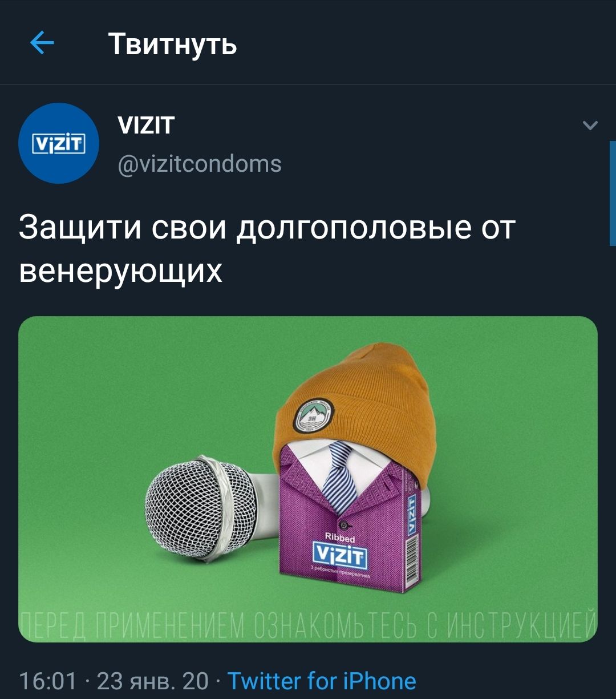The height and width of the screenshot is (699, 616).
Task: Go back using the left arrow
Action: coord(42,43)
